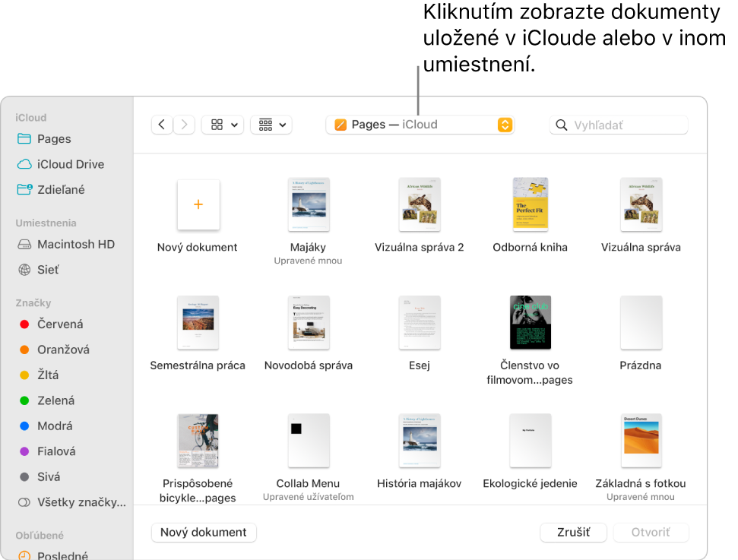Choose the Zelená tag

coord(47,400)
